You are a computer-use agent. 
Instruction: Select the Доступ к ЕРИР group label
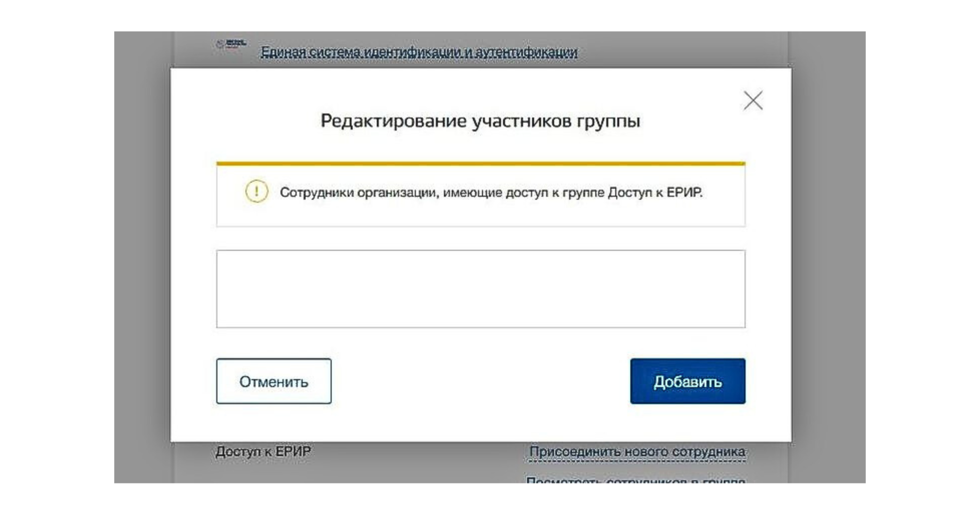[x=263, y=451]
